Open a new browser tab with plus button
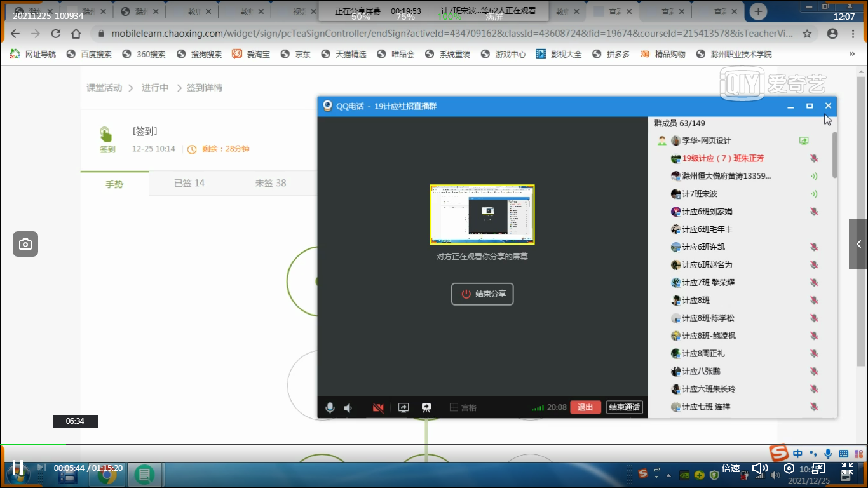This screenshot has width=868, height=488. (x=758, y=11)
